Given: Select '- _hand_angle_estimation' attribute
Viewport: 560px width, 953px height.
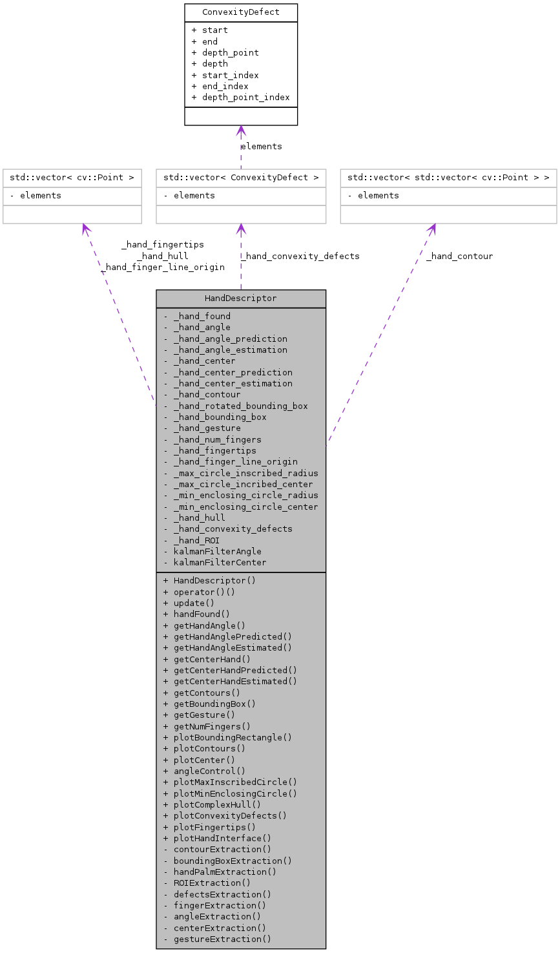Looking at the screenshot, I should pyautogui.click(x=225, y=350).
